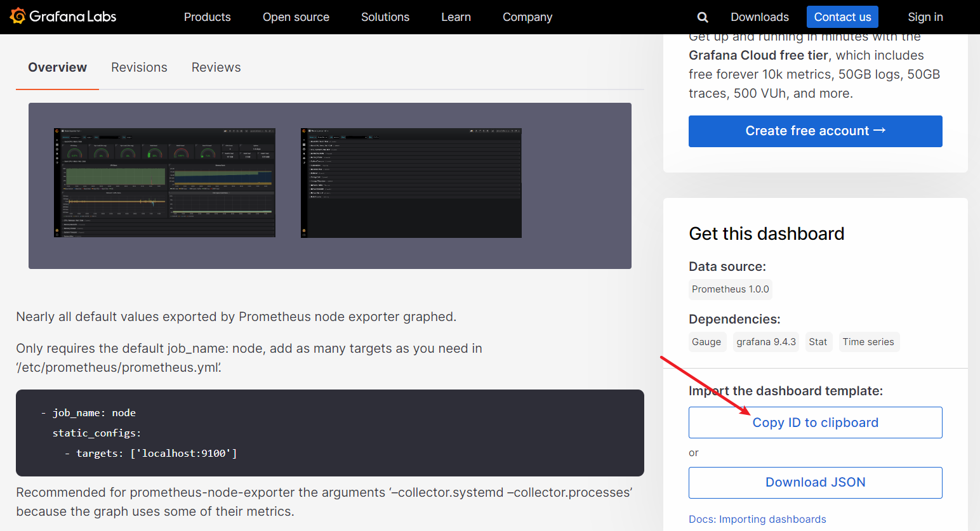This screenshot has height=531, width=980.
Task: Click the 'Import the dashboard template:' label
Action: coord(786,391)
